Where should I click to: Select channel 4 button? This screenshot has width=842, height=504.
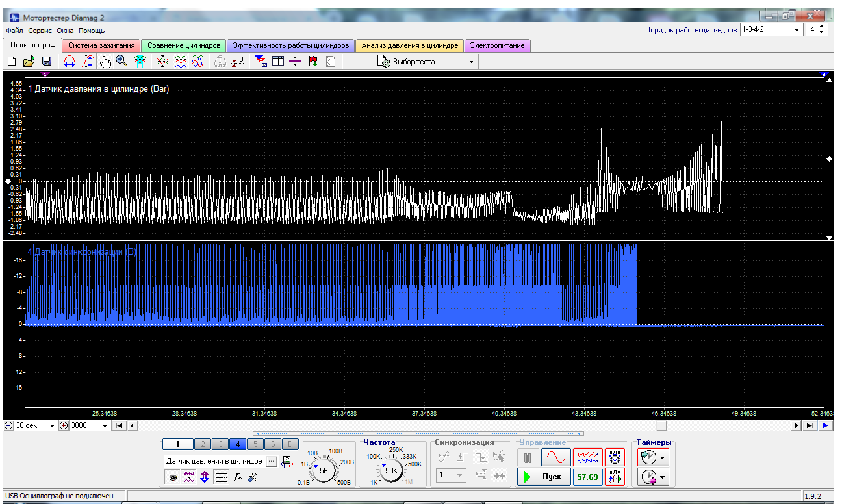click(237, 444)
